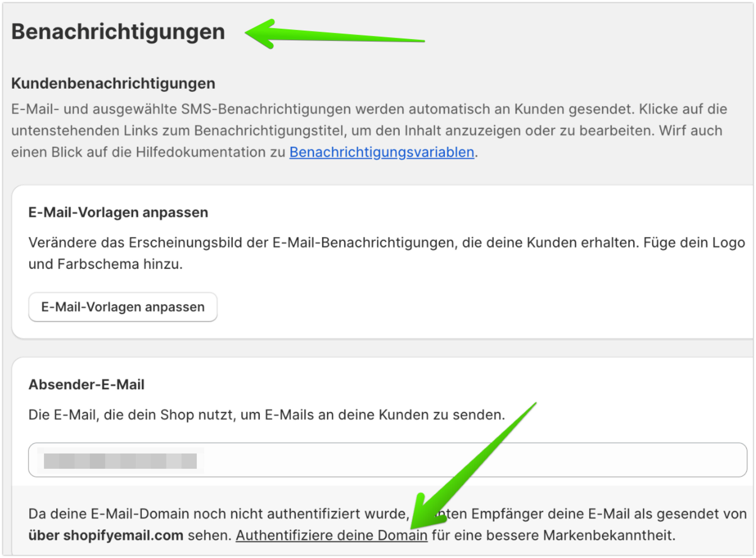The height and width of the screenshot is (558, 756).
Task: Click the blurred sender email address
Action: point(120,461)
